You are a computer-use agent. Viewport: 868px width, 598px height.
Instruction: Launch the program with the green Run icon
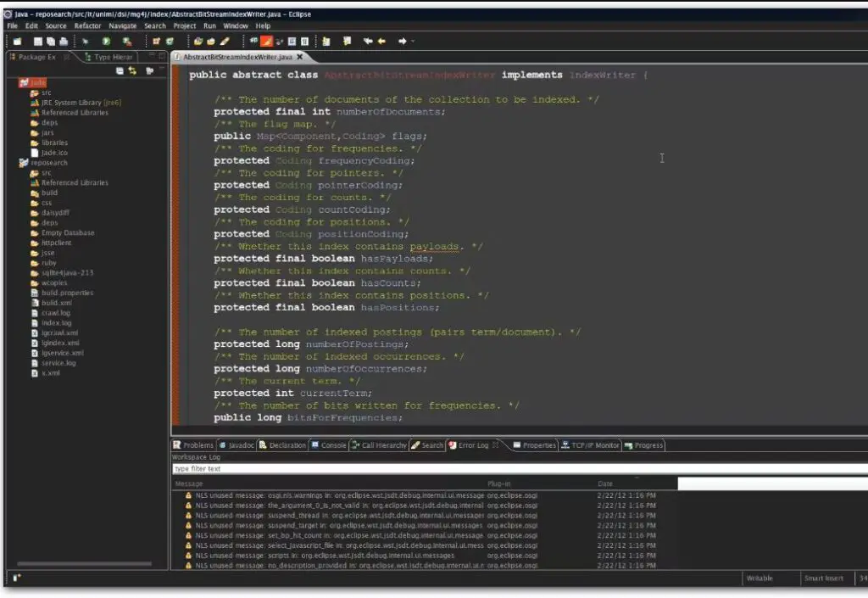tap(106, 42)
